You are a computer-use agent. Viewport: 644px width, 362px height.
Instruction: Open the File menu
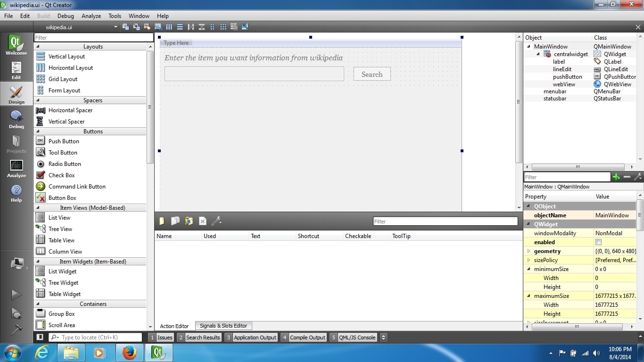(x=8, y=16)
